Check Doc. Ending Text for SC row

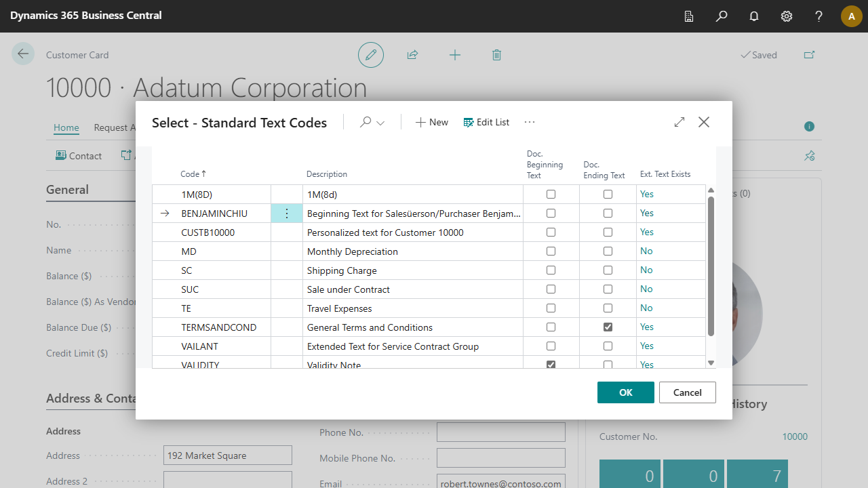click(x=608, y=270)
